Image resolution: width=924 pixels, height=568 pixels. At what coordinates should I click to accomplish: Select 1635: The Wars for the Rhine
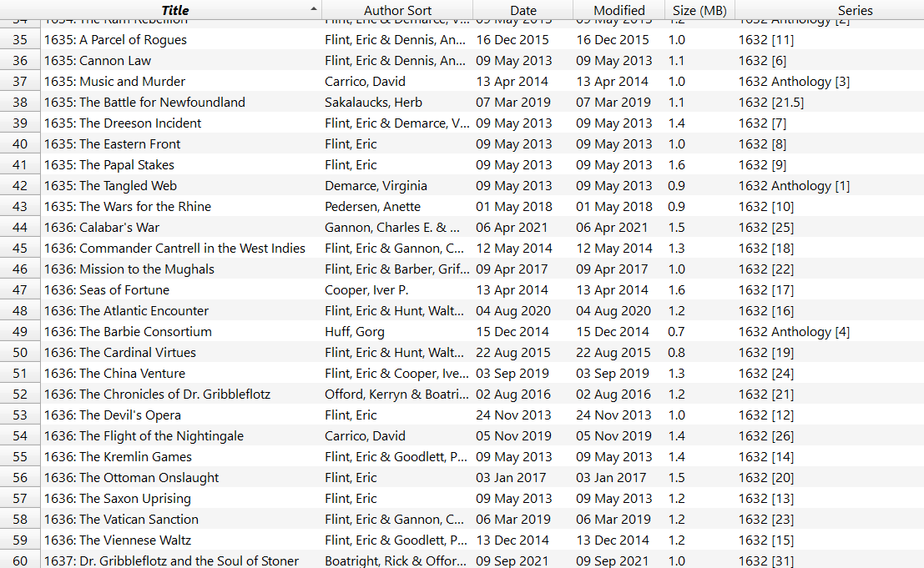[128, 207]
